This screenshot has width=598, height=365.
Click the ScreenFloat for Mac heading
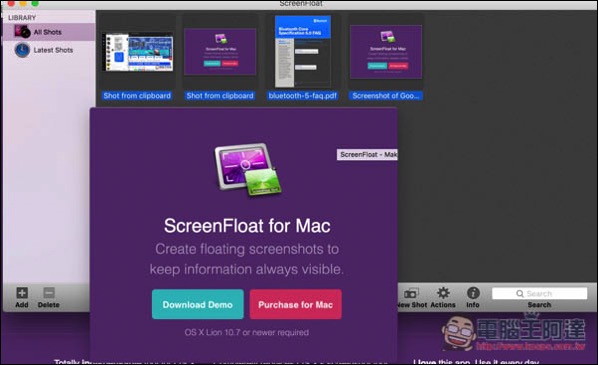pos(247,226)
